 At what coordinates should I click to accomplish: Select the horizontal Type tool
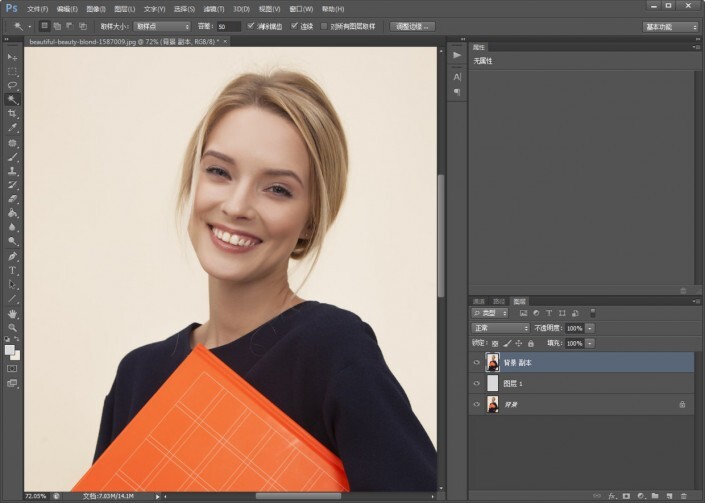click(x=13, y=270)
